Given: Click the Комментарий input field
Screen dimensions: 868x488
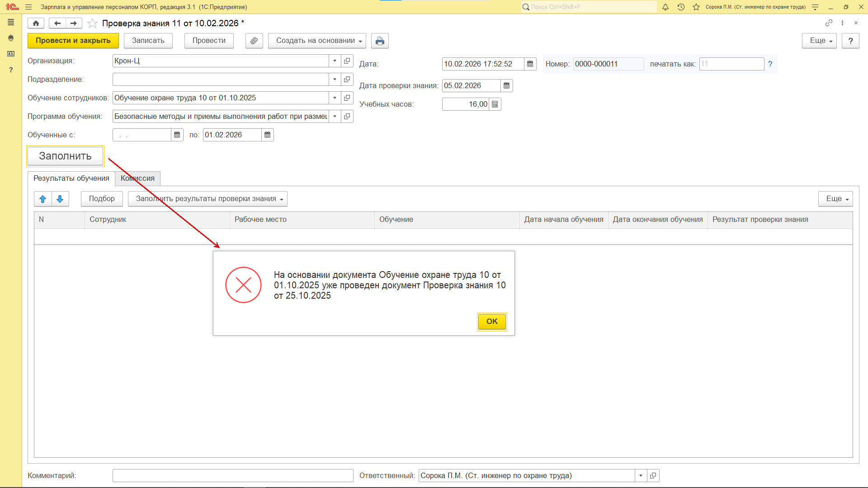Looking at the screenshot, I should coord(233,475).
